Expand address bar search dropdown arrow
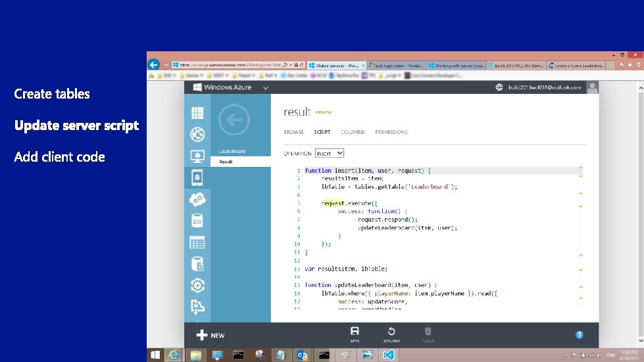The width and height of the screenshot is (644, 362). [x=290, y=65]
